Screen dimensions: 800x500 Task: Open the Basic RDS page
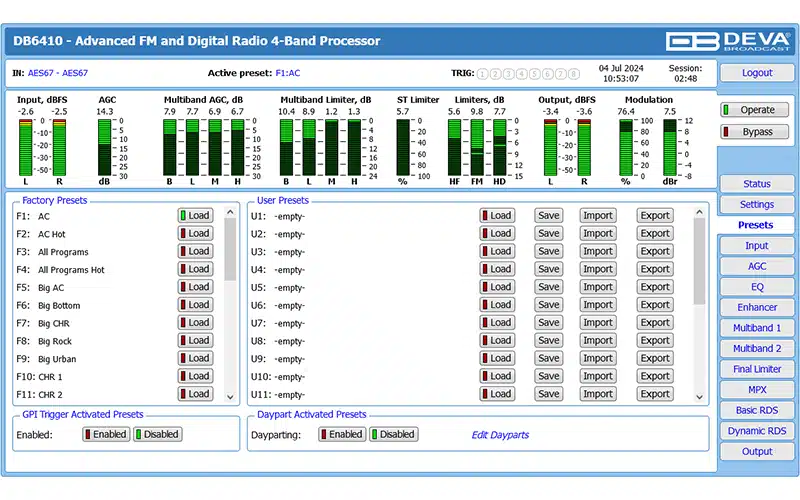757,410
